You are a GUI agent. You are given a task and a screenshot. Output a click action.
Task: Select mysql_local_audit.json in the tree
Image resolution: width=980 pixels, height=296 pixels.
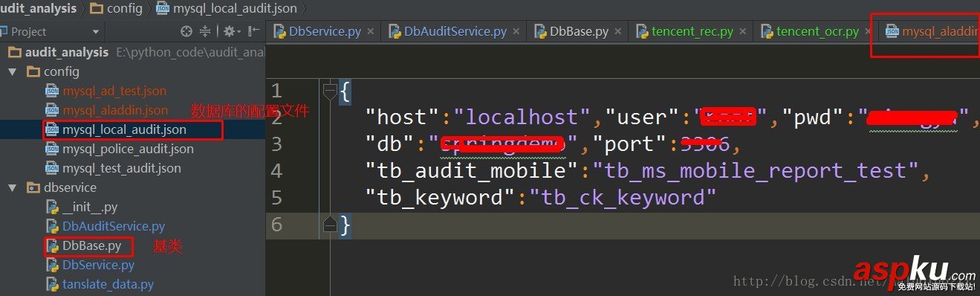[124, 130]
